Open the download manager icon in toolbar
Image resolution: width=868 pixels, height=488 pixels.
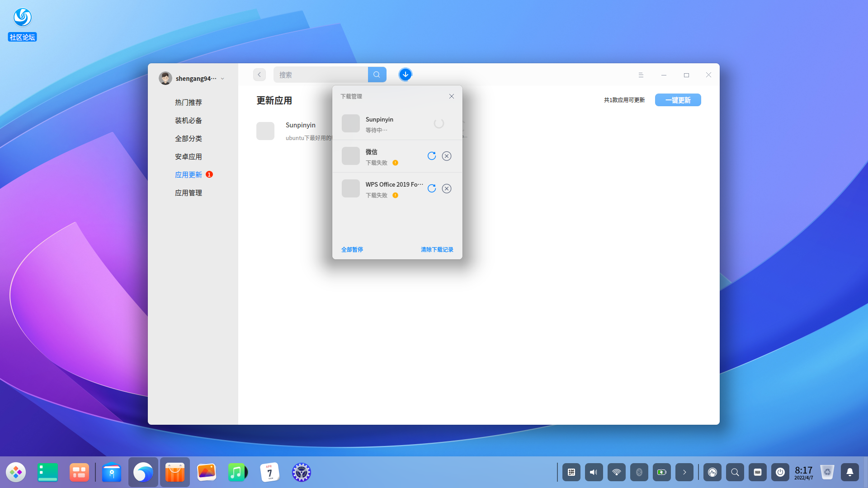[x=405, y=74]
